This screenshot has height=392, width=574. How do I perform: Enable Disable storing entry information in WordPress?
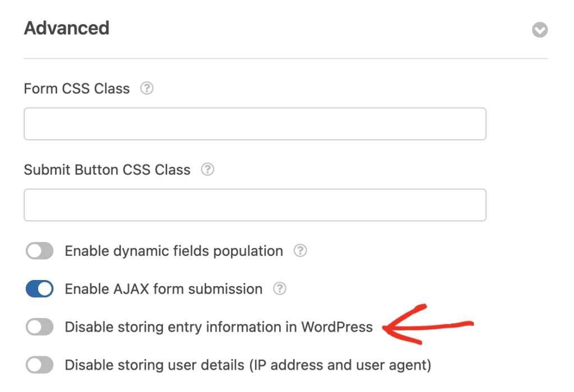(39, 326)
